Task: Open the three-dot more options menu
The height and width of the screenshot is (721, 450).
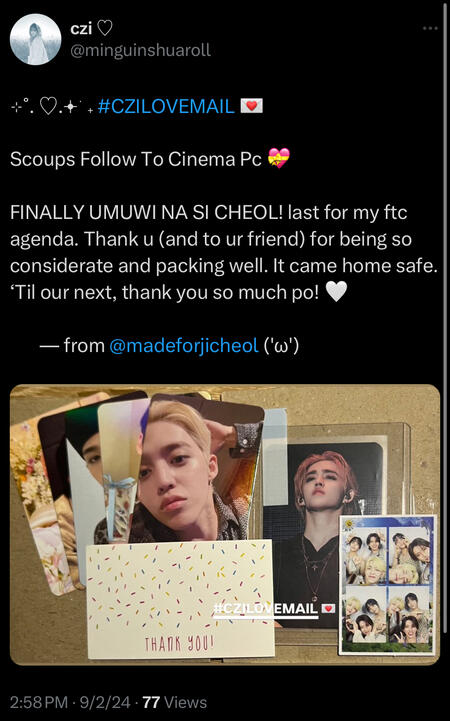Action: point(430,29)
